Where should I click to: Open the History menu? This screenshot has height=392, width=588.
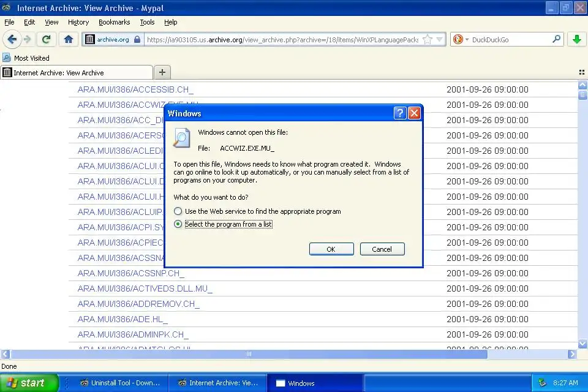click(x=78, y=22)
